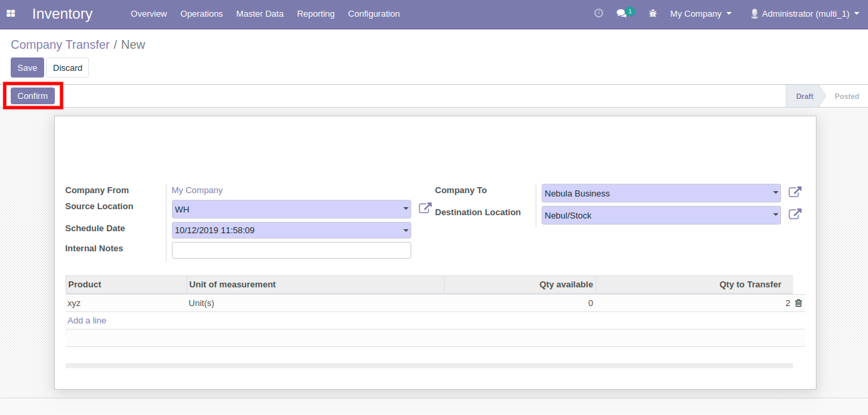Screen dimensions: 868x415
Task: Click Add a line link
Action: 87,321
